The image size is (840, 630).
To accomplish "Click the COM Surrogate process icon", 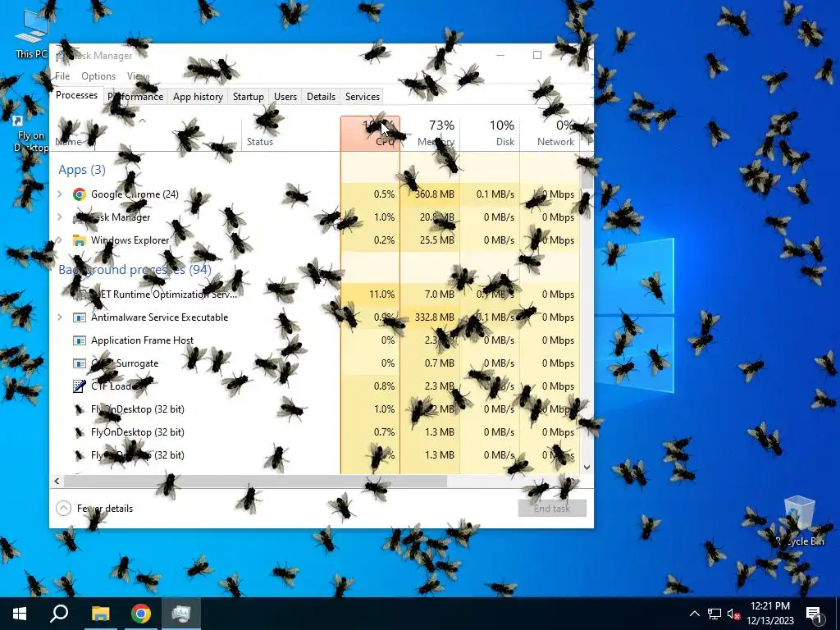I will coord(80,363).
